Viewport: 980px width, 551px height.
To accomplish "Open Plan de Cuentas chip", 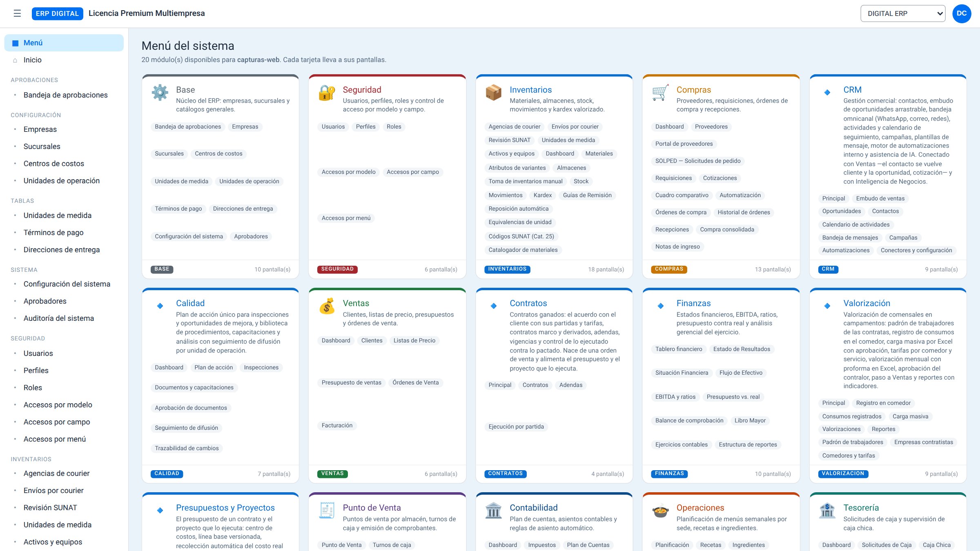I will 588,545.
